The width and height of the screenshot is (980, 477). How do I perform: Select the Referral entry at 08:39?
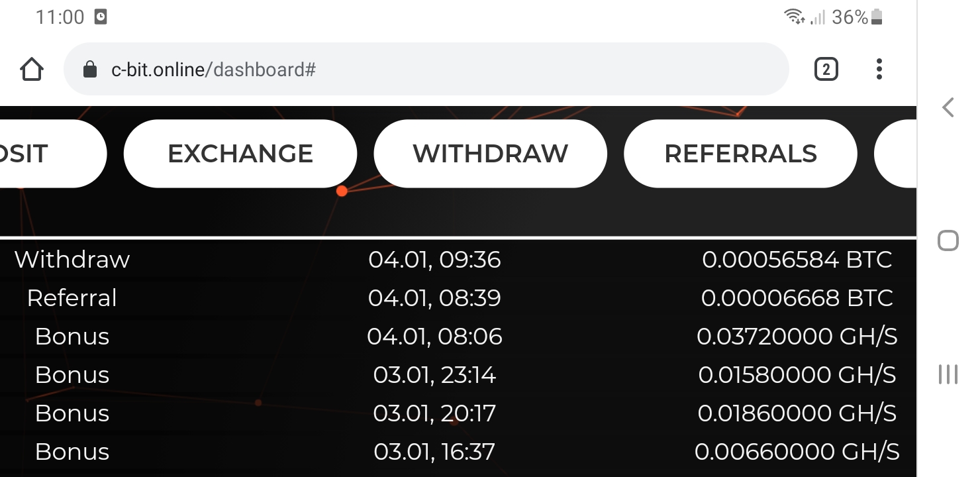(x=458, y=298)
